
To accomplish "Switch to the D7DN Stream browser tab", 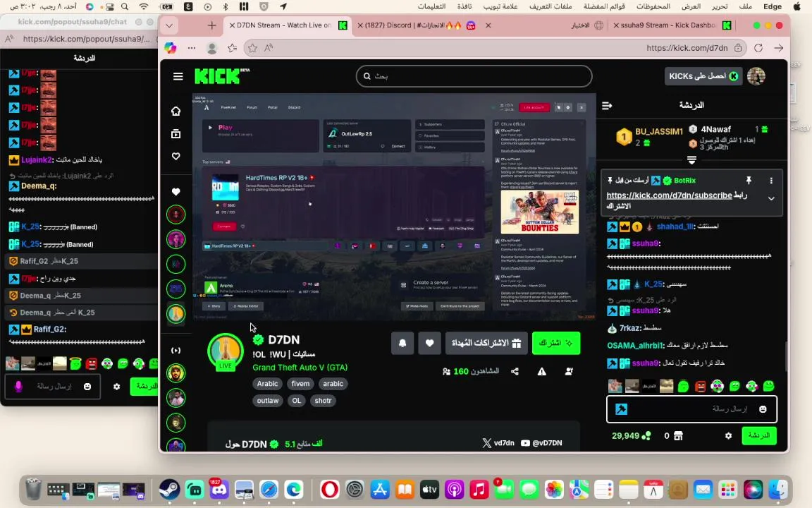I will click(x=287, y=25).
